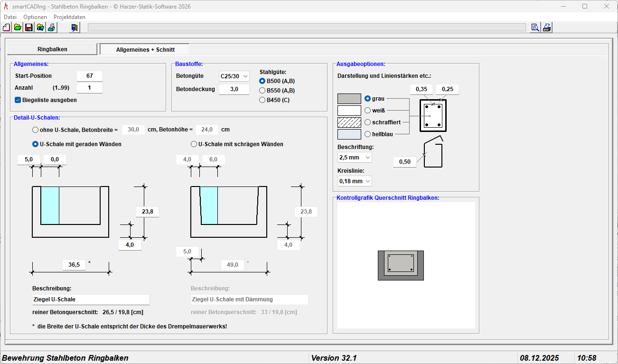Open the Betongüte C25/30 dropdown

(x=234, y=76)
